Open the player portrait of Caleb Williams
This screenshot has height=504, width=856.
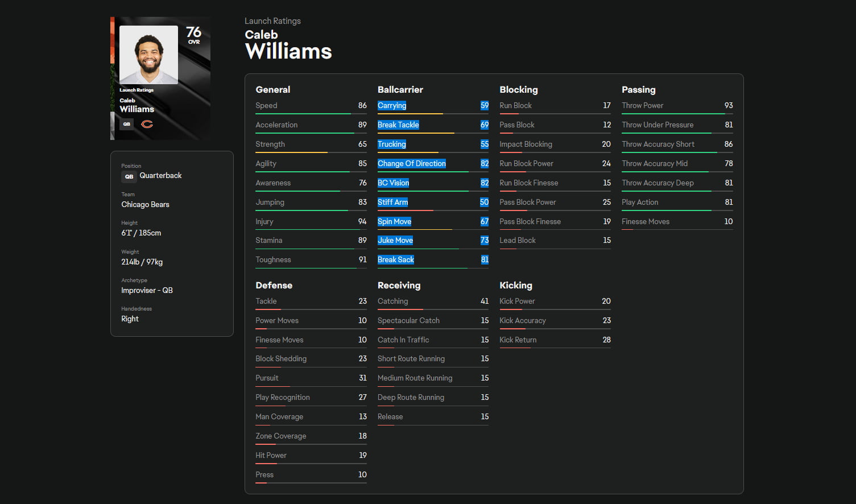click(x=148, y=55)
